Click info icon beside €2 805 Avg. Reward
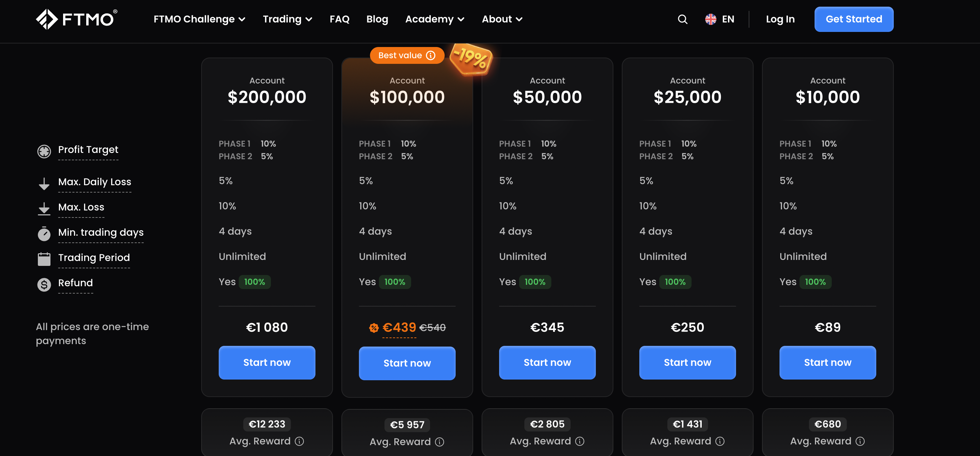 [580, 441]
